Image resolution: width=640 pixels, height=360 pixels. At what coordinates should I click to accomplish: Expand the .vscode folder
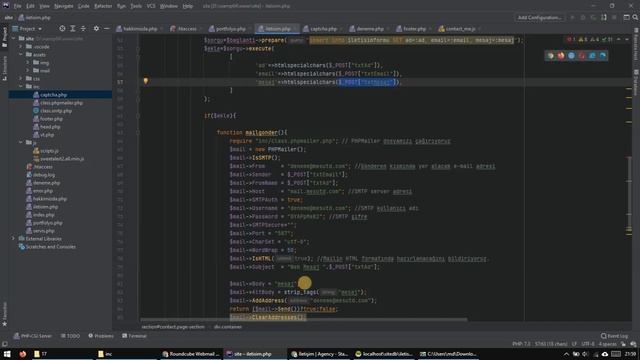(x=21, y=47)
